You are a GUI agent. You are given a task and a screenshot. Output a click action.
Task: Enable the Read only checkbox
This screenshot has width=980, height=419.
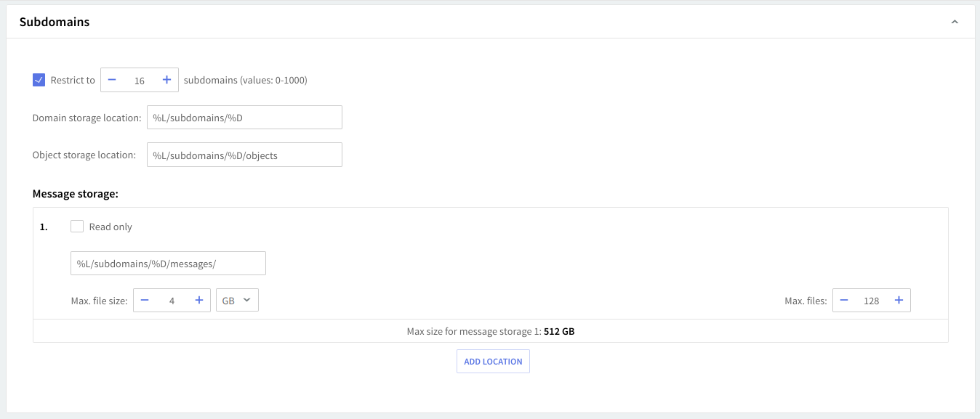point(77,227)
